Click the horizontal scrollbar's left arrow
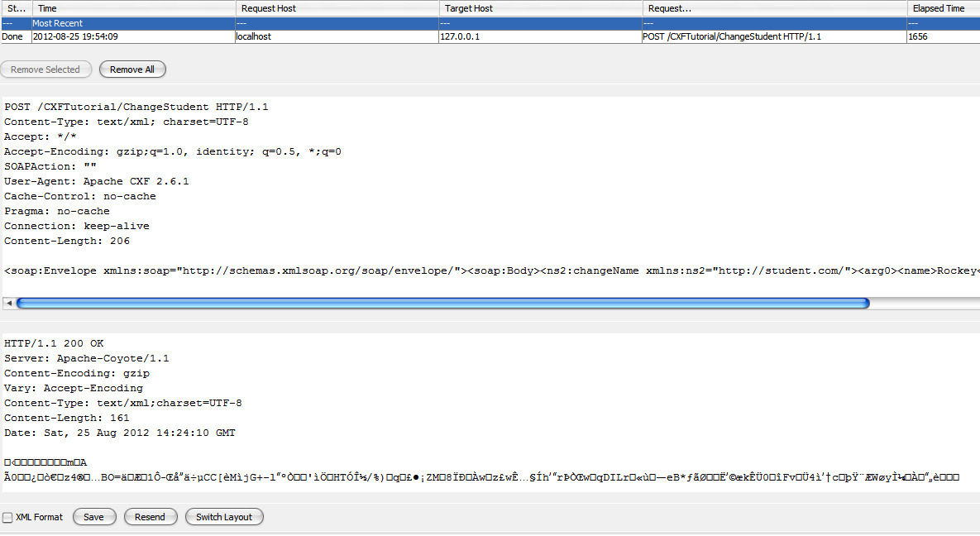This screenshot has width=980, height=536. pos(8,304)
